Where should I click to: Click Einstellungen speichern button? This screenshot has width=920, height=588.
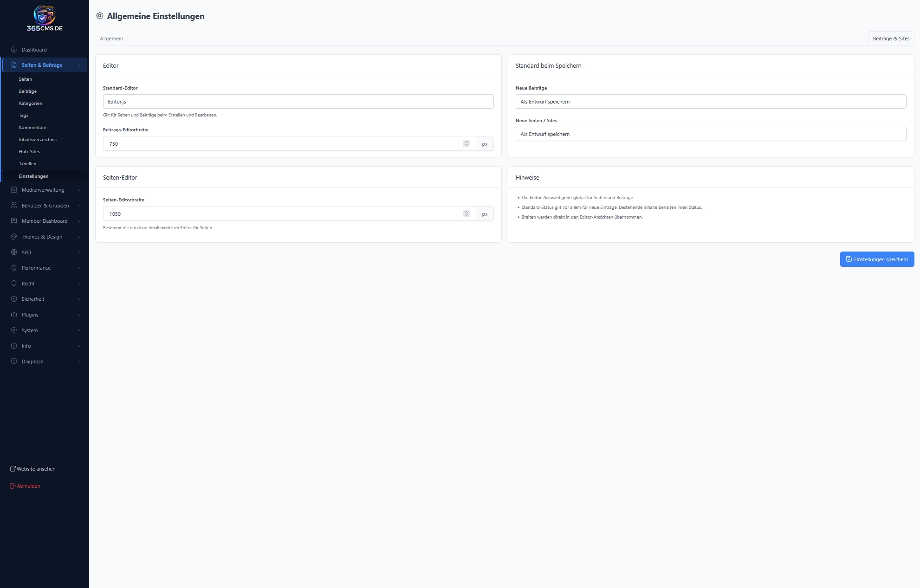[877, 259]
